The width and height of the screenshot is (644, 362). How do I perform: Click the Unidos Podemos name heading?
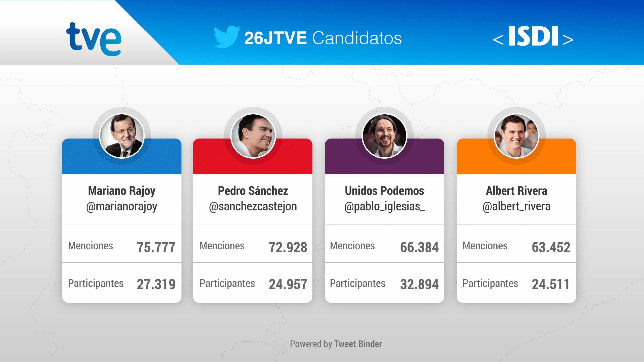[384, 191]
